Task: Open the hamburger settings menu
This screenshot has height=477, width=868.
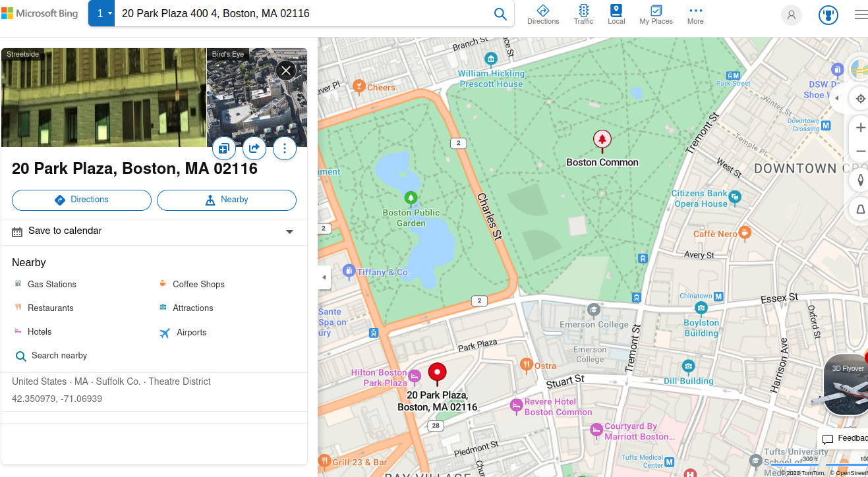Action: [x=861, y=14]
